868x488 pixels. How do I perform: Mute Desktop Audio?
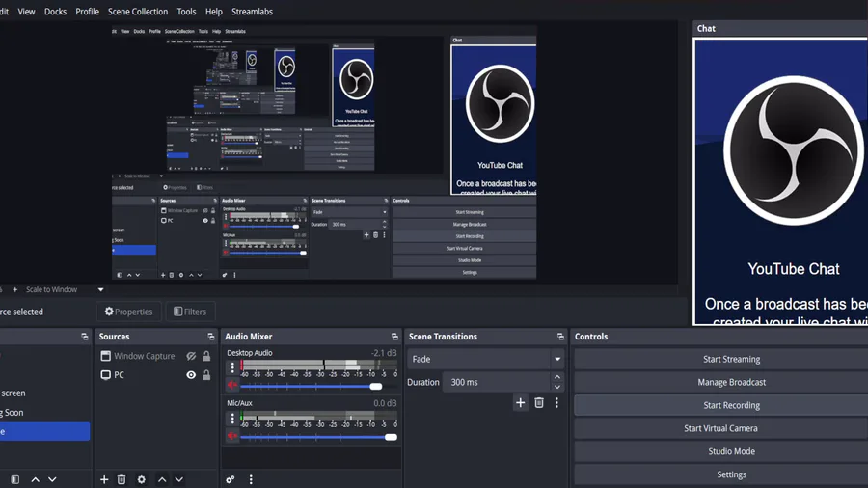coord(232,385)
